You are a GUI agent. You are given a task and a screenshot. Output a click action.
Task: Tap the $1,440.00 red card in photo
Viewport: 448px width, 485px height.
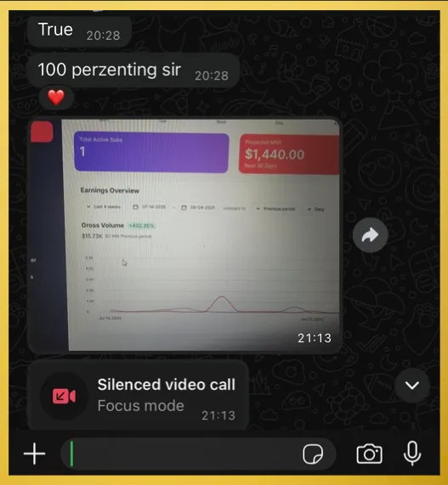(x=289, y=154)
